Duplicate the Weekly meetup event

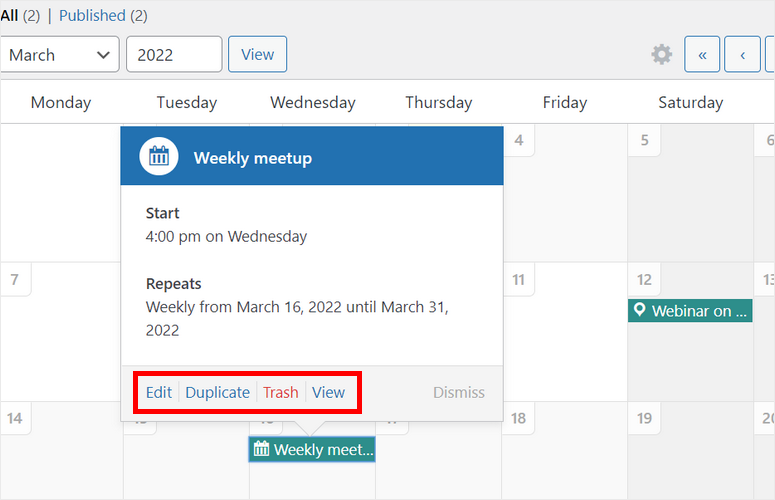pos(217,392)
